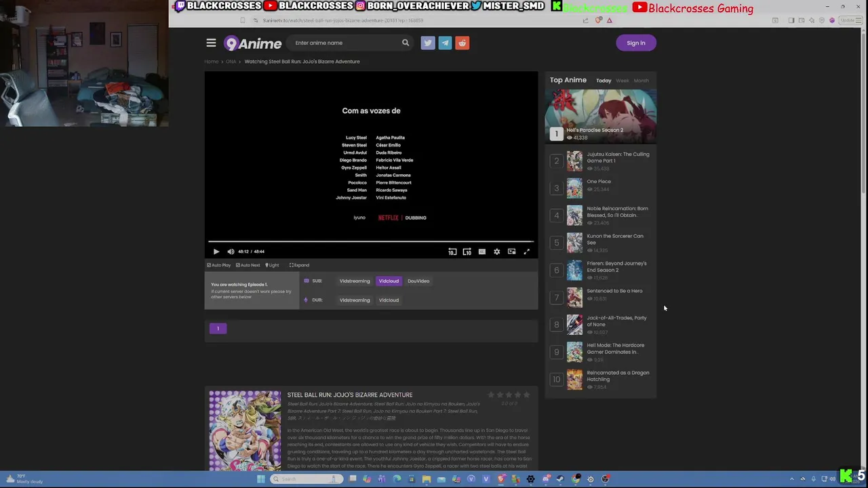The width and height of the screenshot is (868, 488).
Task: Open the Telegram share icon
Action: point(445,43)
